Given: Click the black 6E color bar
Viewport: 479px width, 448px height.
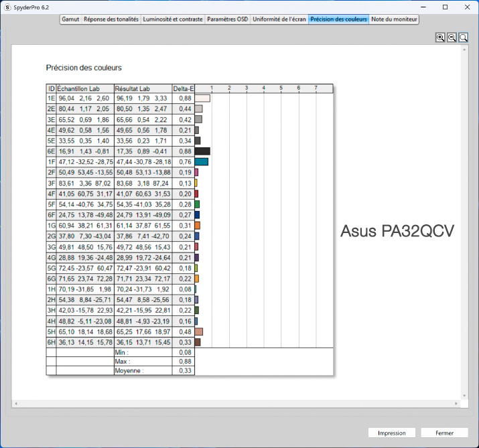Looking at the screenshot, I should (x=202, y=151).
